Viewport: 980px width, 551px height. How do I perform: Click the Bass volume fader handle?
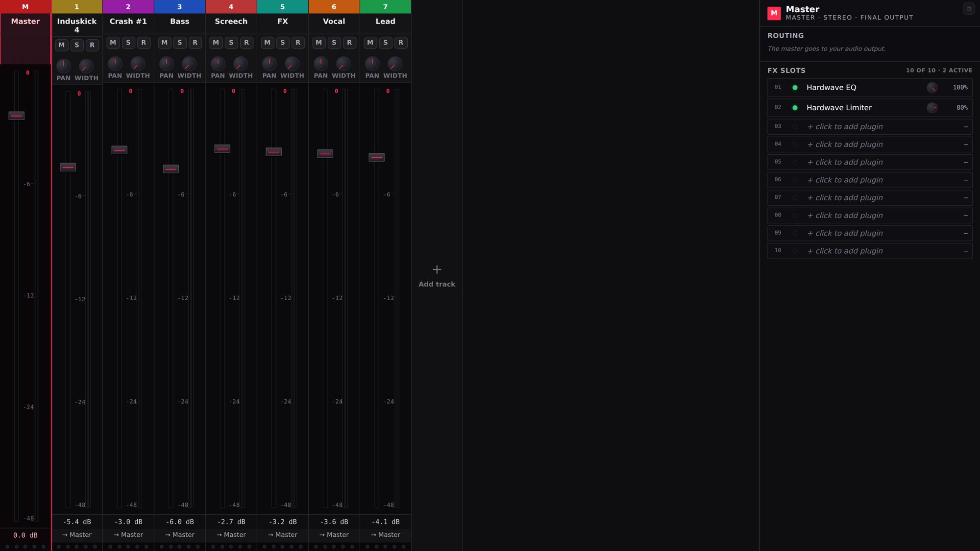coord(171,169)
